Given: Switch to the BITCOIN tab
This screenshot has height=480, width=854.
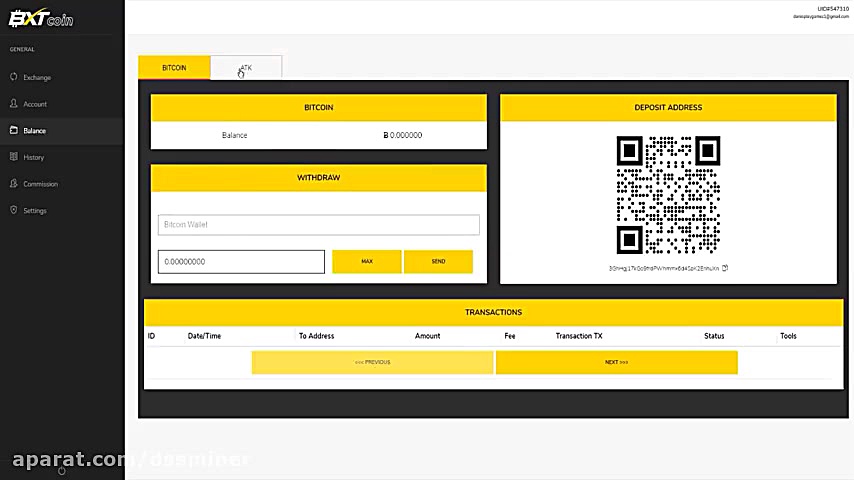Looking at the screenshot, I should pos(174,68).
